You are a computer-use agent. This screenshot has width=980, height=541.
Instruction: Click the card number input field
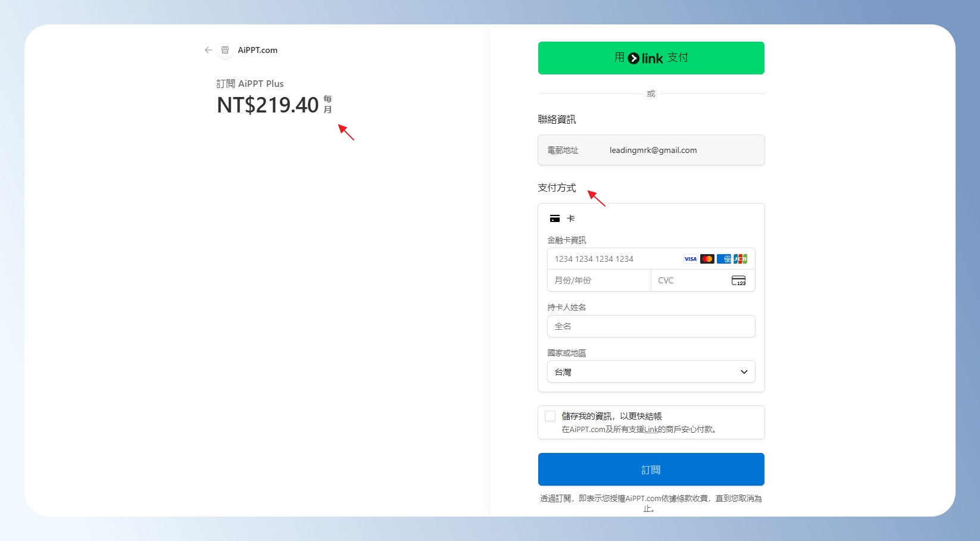pos(613,259)
